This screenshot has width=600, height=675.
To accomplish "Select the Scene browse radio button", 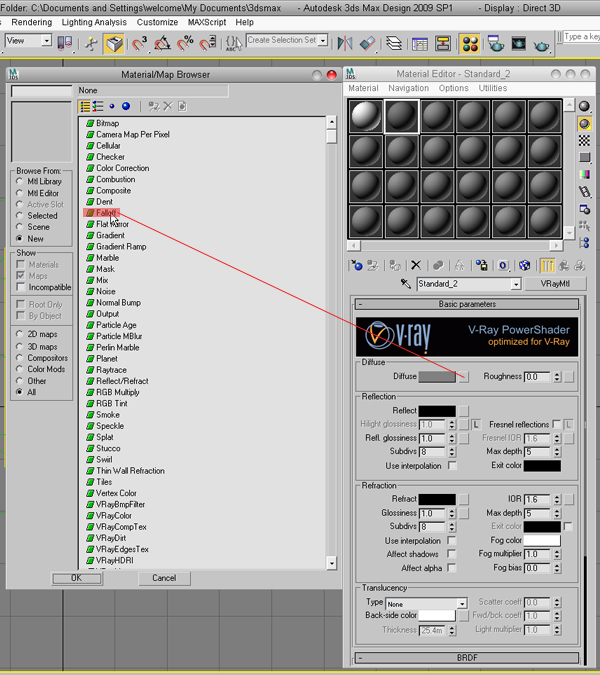I will (x=19, y=226).
